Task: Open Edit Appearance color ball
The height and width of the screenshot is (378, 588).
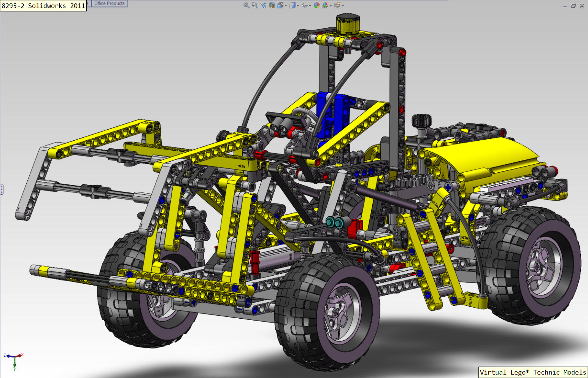Action: coord(317,5)
